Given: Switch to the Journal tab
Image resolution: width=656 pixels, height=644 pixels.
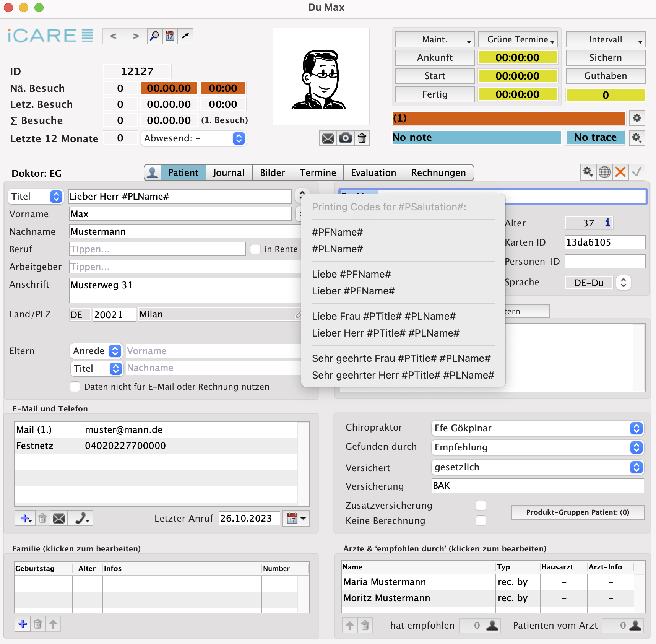Looking at the screenshot, I should pyautogui.click(x=228, y=172).
